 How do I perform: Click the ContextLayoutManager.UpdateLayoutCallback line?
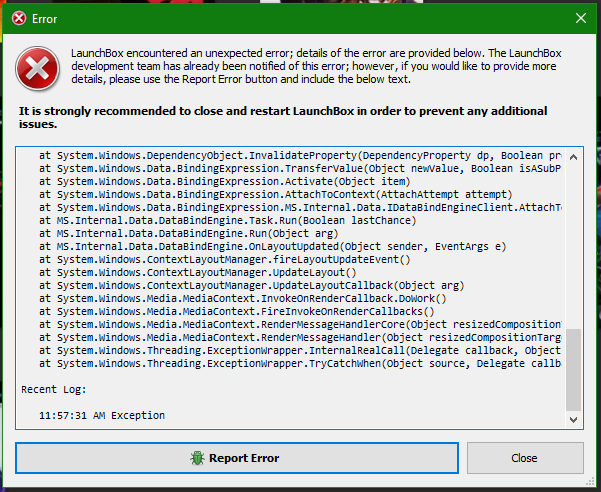(x=251, y=286)
